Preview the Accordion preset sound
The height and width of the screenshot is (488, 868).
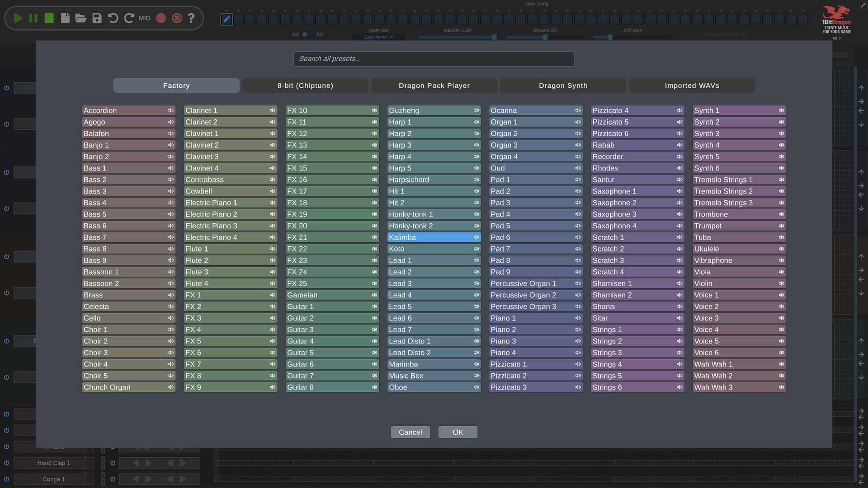point(171,111)
